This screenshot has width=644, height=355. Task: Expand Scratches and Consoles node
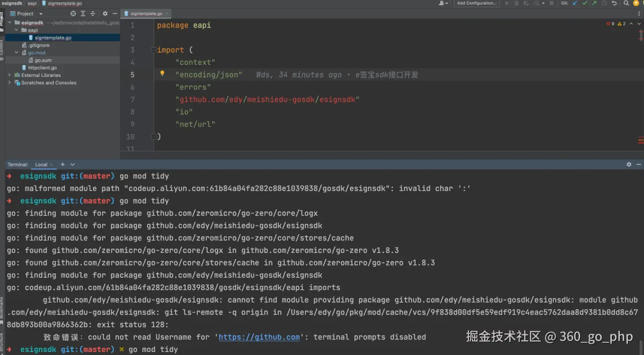[x=10, y=82]
